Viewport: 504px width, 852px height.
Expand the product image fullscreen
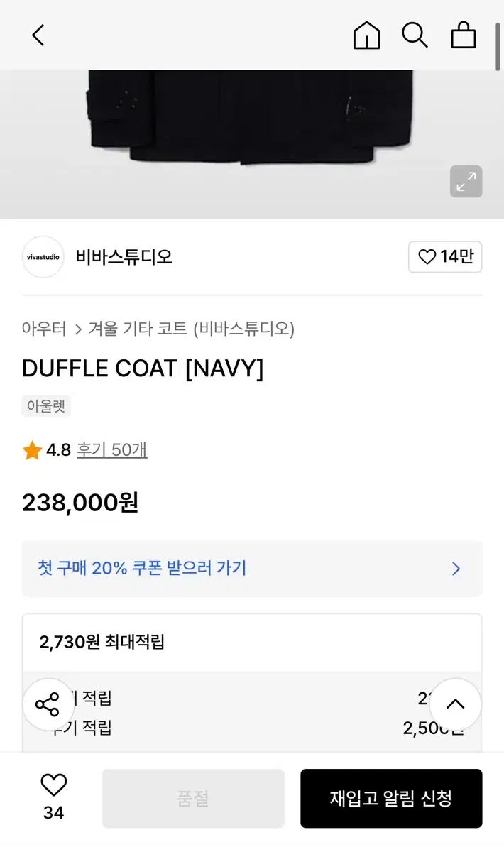(x=466, y=182)
